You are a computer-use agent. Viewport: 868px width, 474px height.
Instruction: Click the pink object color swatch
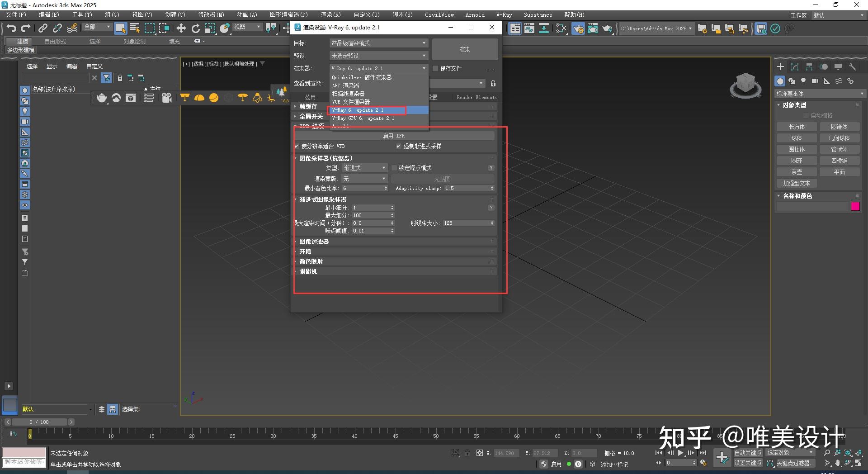click(855, 206)
